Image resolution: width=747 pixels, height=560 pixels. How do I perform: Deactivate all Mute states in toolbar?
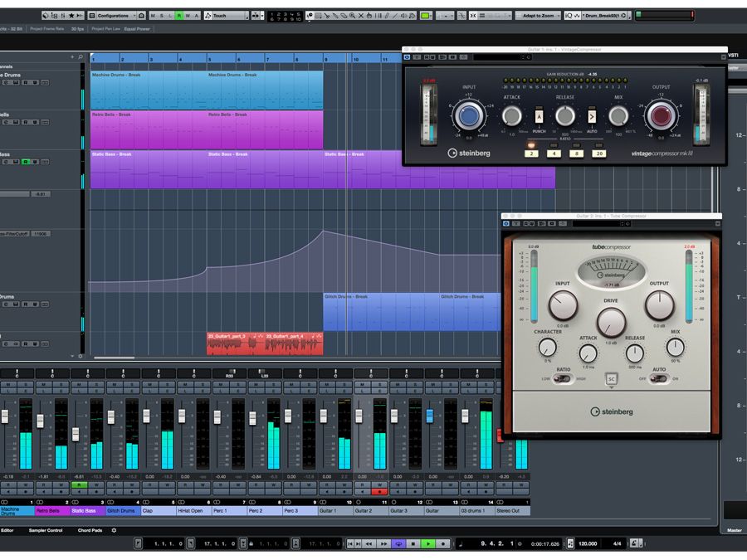[153, 16]
